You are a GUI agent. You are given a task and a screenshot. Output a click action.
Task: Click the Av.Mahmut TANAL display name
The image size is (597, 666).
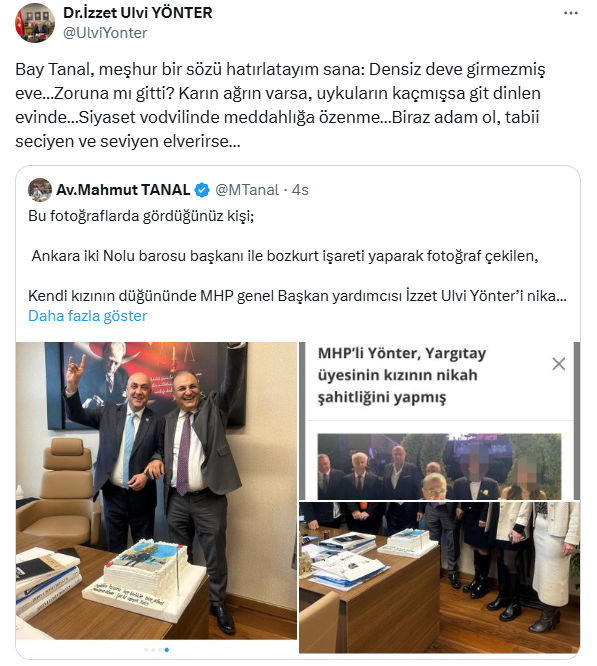(x=123, y=190)
